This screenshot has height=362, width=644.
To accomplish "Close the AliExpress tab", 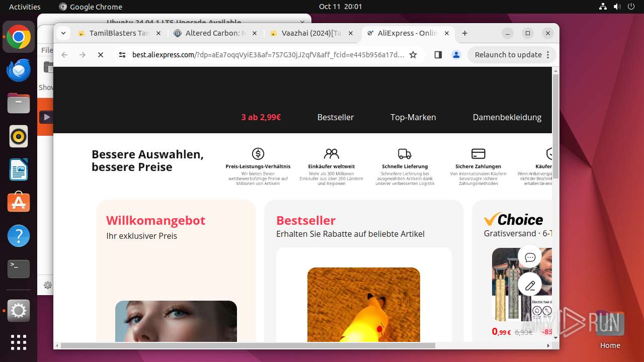I will coord(447,33).
